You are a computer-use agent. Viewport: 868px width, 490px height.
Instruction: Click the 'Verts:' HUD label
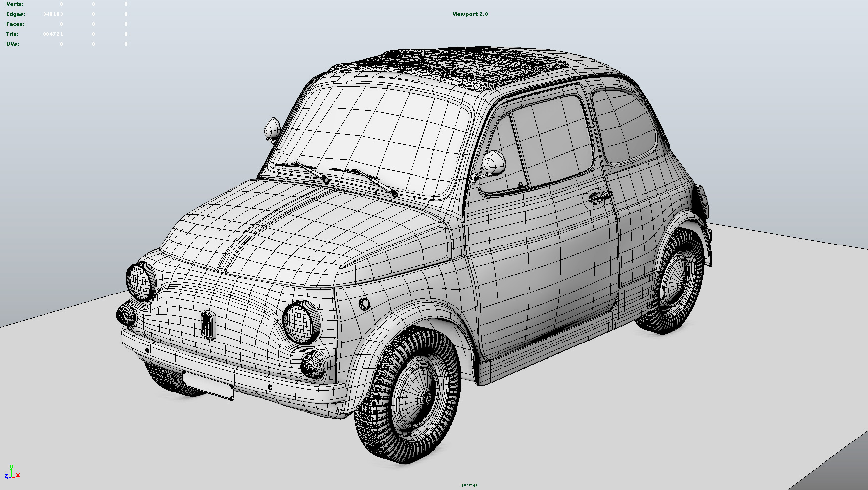(x=15, y=4)
